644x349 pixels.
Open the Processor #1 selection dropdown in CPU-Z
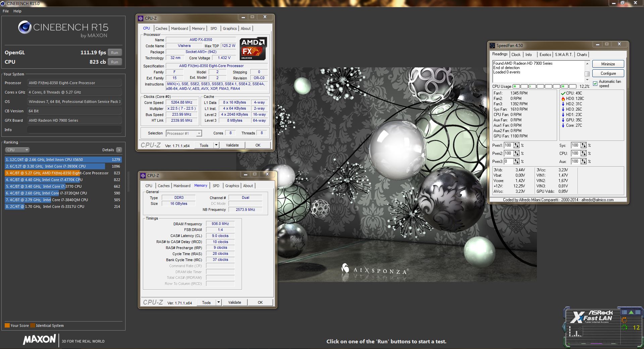[x=184, y=133]
